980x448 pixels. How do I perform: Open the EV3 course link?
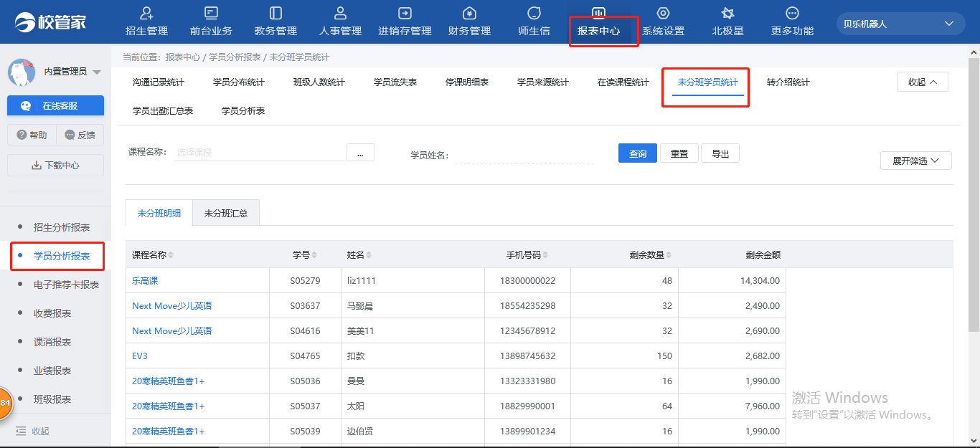tap(140, 356)
